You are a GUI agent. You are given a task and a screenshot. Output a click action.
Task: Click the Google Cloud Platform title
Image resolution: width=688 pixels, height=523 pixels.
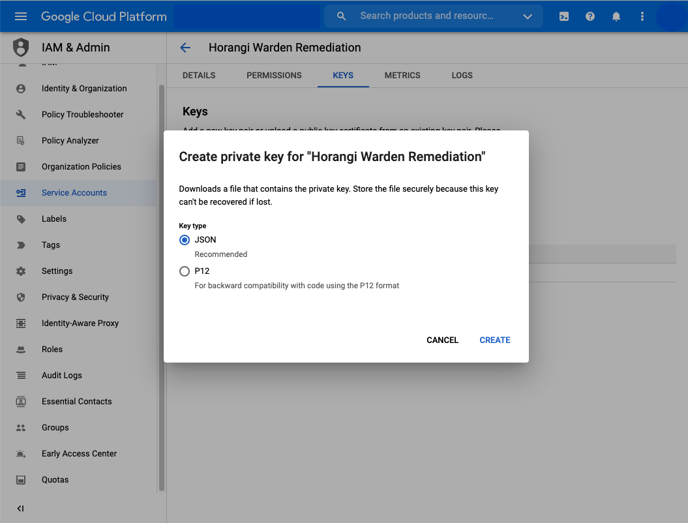[x=104, y=17]
